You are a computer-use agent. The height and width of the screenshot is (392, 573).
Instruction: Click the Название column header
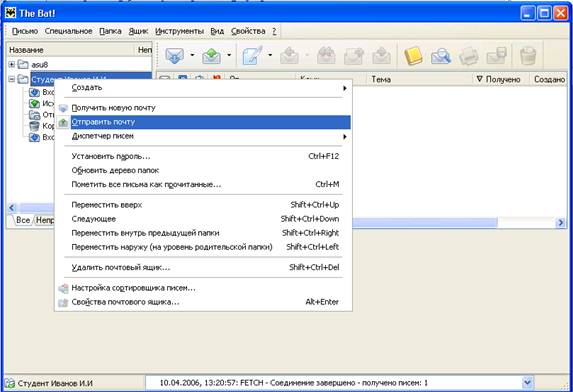tap(71, 50)
